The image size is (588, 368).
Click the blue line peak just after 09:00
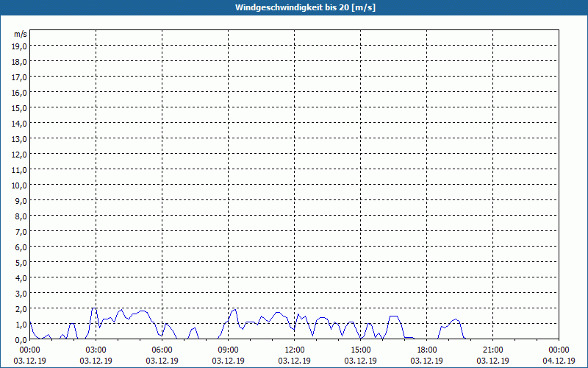coord(234,309)
